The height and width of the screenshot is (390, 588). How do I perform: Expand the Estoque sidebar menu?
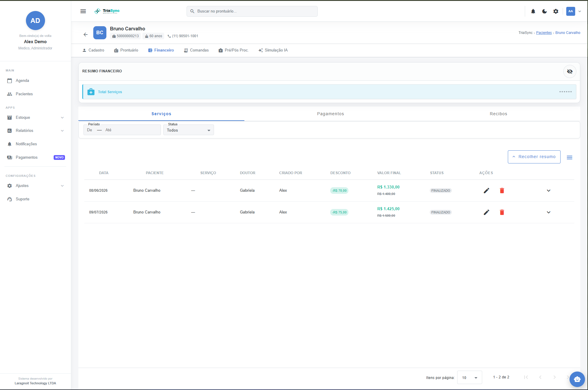[35, 118]
